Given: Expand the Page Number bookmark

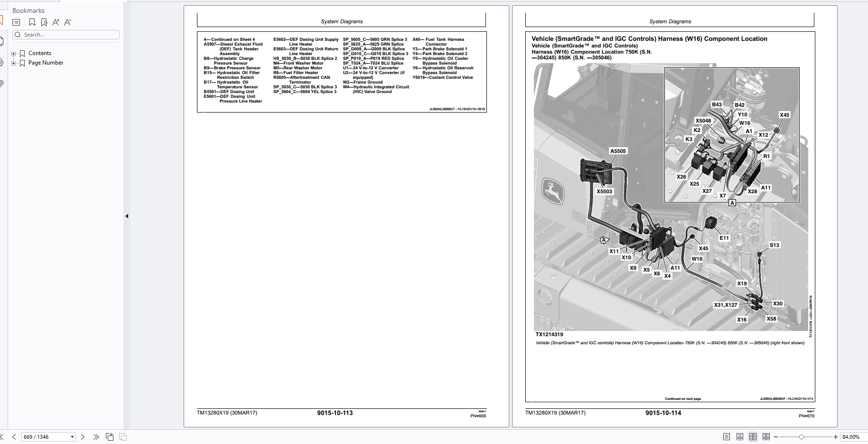Looking at the screenshot, I should [13, 63].
